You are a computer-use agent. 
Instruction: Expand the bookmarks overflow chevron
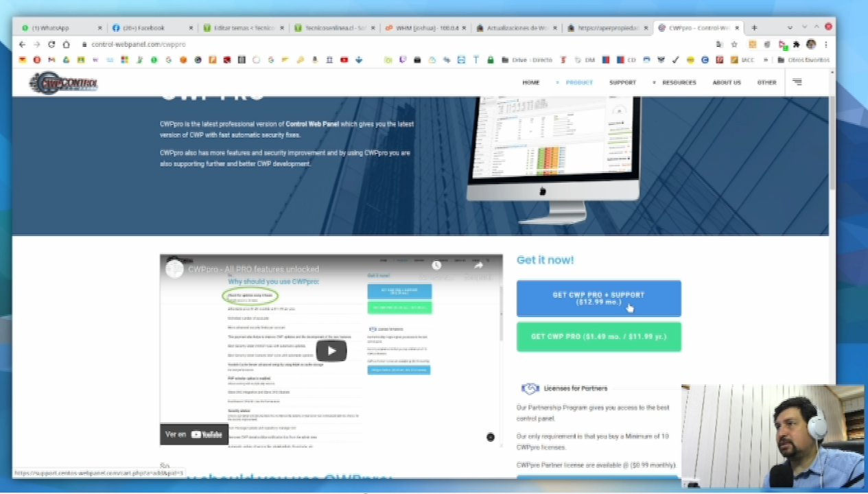[x=766, y=60]
